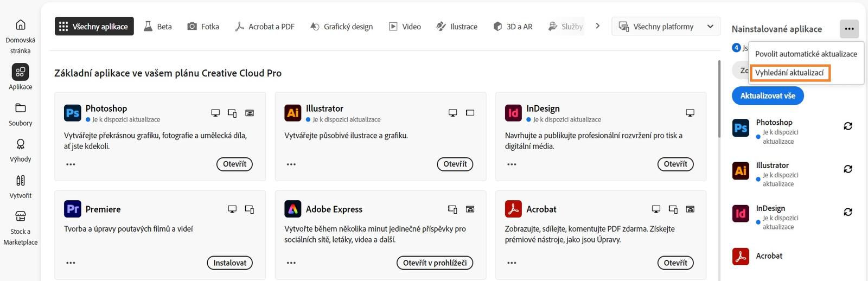Go to Domovská stránka in sidebar
The width and height of the screenshot is (868, 281).
point(20,36)
